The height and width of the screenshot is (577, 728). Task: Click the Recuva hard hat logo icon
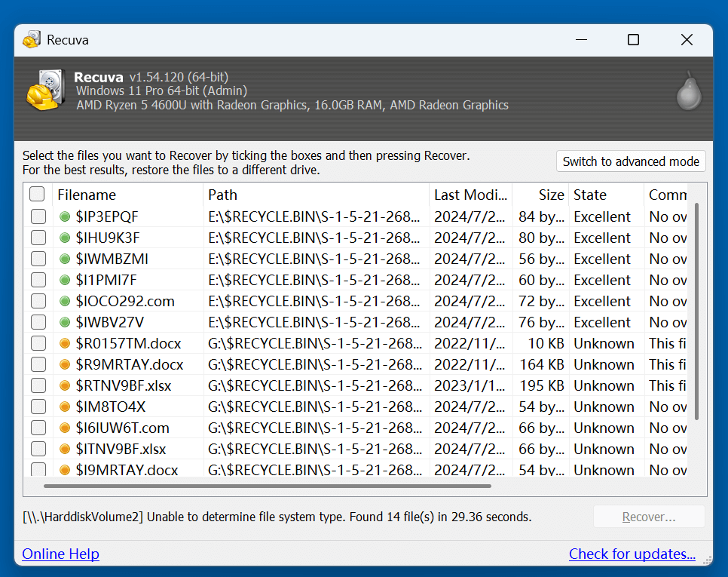pyautogui.click(x=46, y=91)
